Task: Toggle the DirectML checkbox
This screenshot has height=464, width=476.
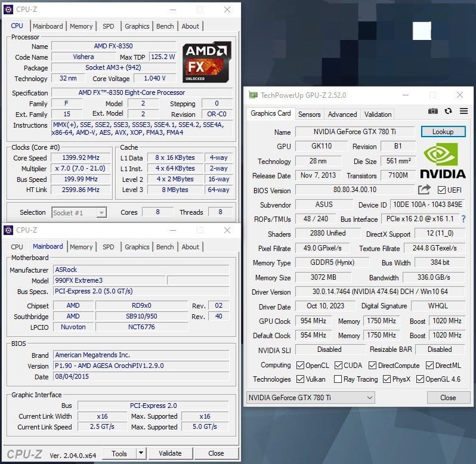Action: [429, 365]
